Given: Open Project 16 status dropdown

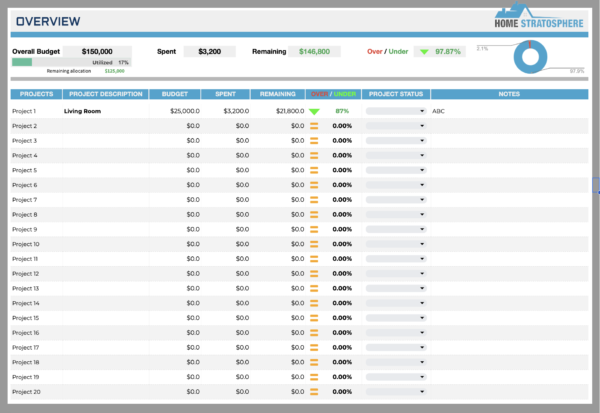Looking at the screenshot, I should coord(396,333).
